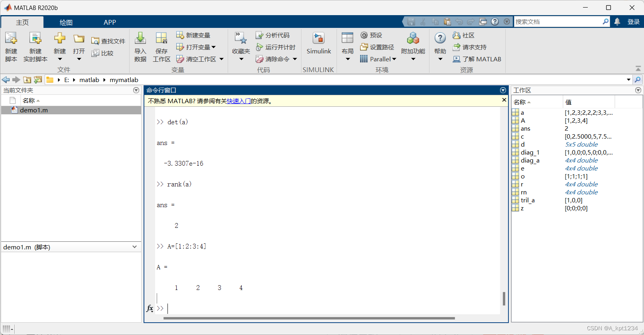Click the save icon in quick access toolbar
The width and height of the screenshot is (644, 335).
pyautogui.click(x=412, y=22)
